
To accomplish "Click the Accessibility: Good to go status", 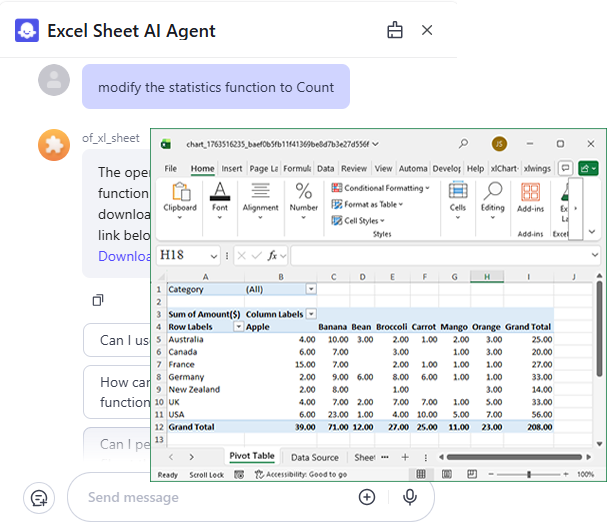I will pos(300,474).
